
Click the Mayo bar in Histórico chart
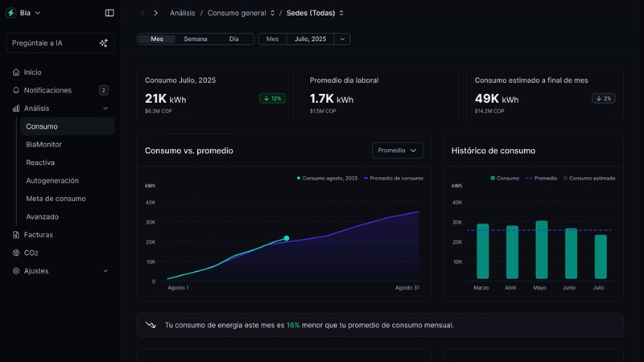[x=541, y=249]
